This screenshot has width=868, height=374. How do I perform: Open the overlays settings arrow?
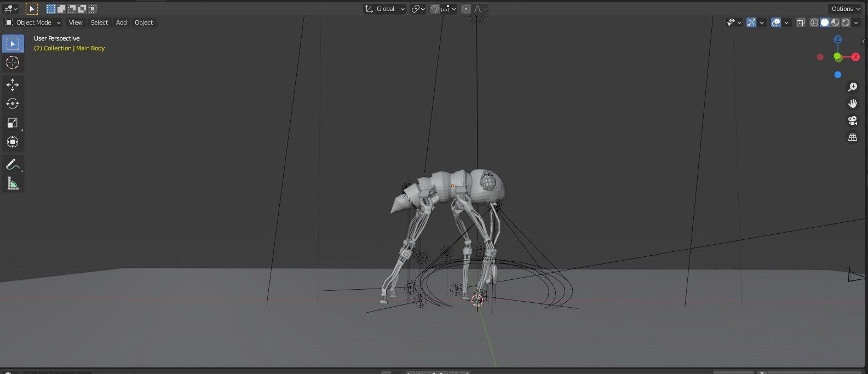point(787,22)
